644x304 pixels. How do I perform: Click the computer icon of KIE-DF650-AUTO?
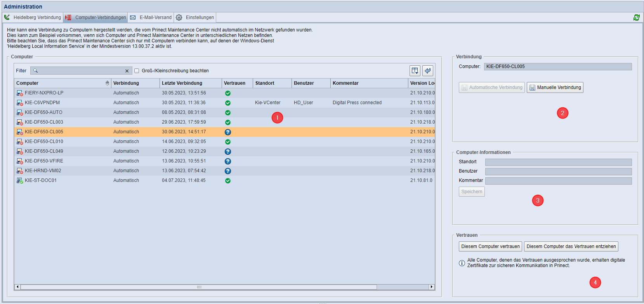(20, 113)
